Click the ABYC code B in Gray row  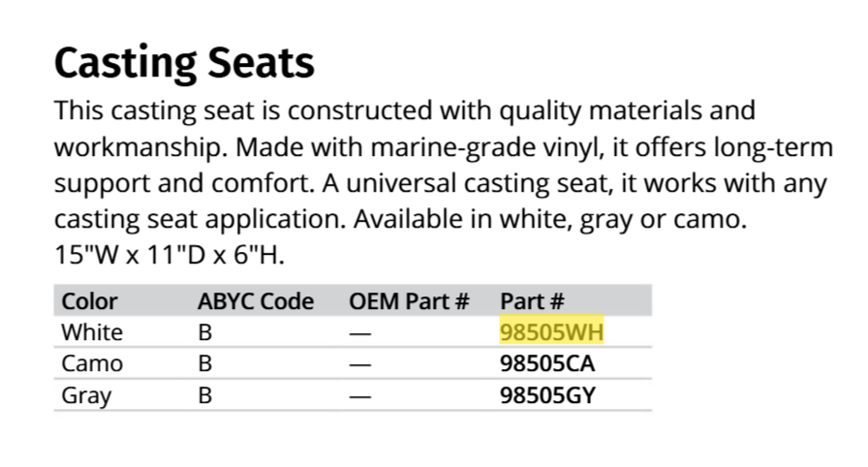(x=205, y=396)
